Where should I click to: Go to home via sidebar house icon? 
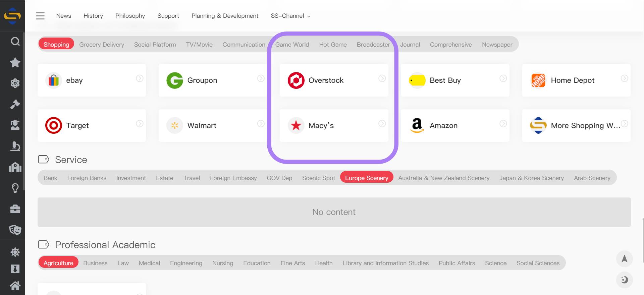tap(15, 286)
